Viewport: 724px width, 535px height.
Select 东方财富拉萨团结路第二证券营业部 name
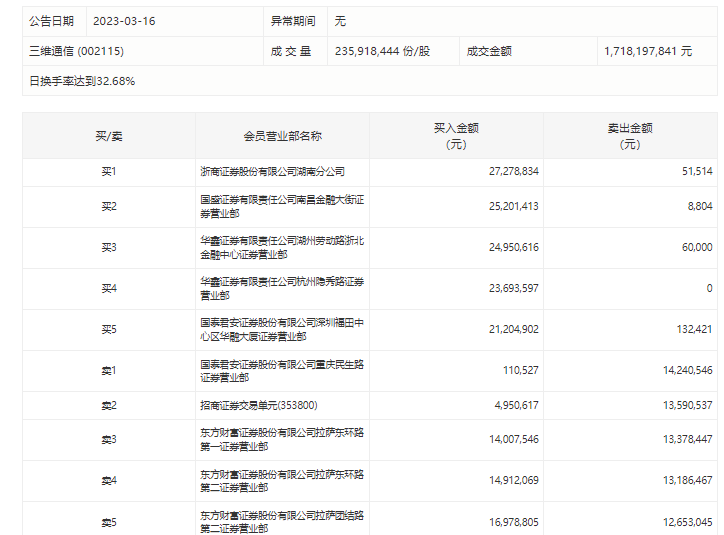(x=282, y=522)
